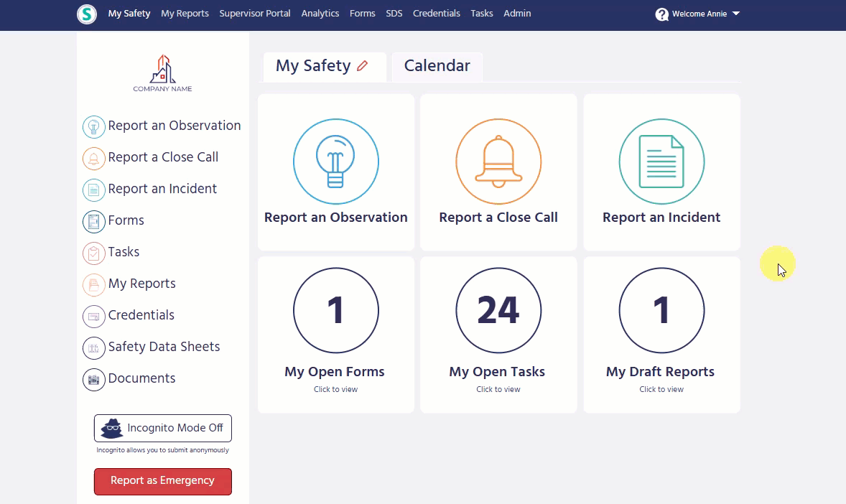
Task: Open the Safety Data Sheets icon
Action: pyautogui.click(x=94, y=347)
